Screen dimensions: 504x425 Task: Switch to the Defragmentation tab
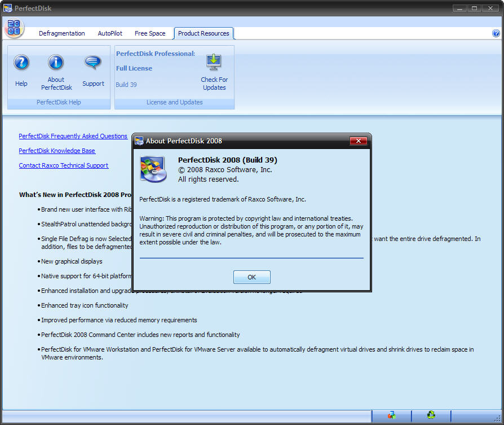61,33
